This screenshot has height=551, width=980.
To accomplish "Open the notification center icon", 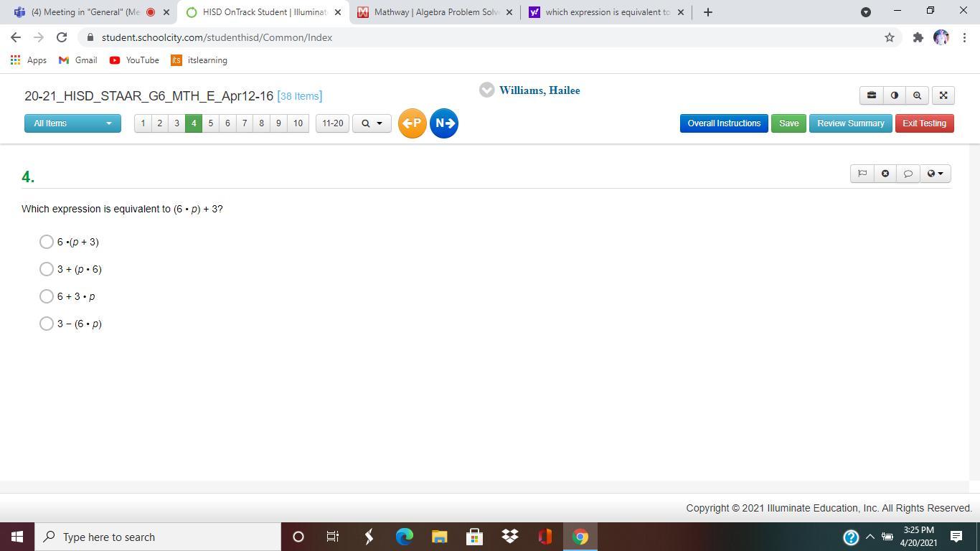I will point(956,537).
